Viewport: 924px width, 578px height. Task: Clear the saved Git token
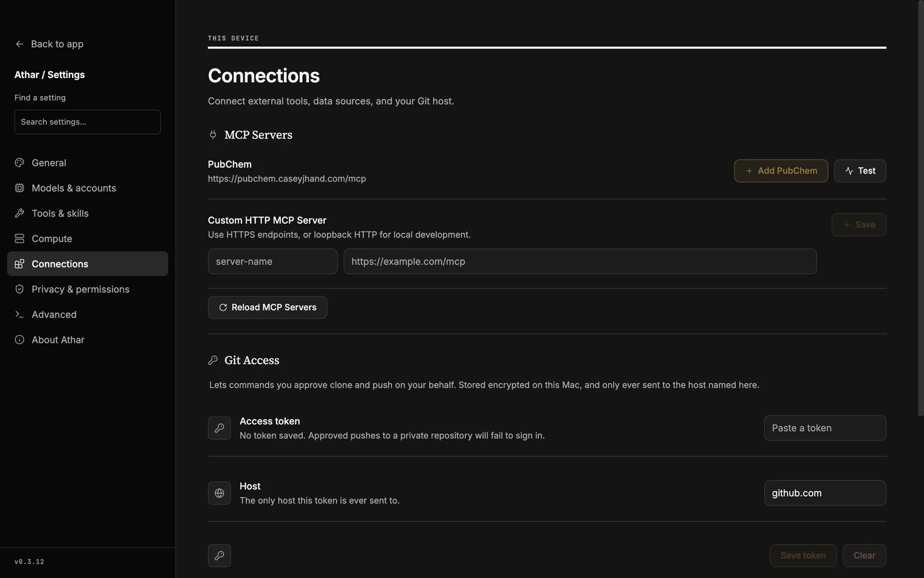pos(865,555)
